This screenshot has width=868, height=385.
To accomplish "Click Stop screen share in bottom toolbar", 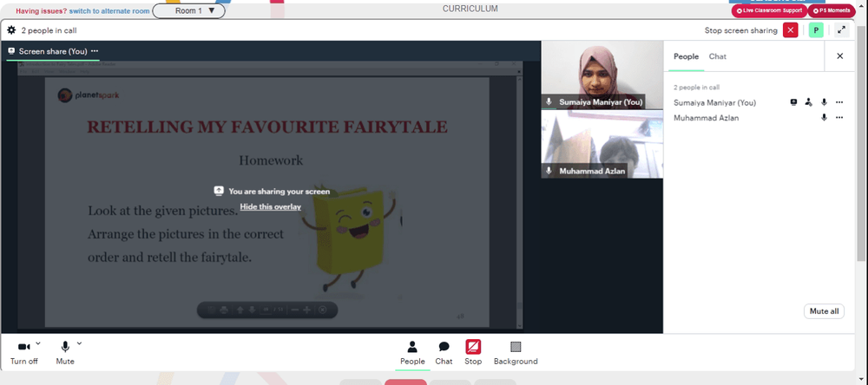I will click(473, 353).
